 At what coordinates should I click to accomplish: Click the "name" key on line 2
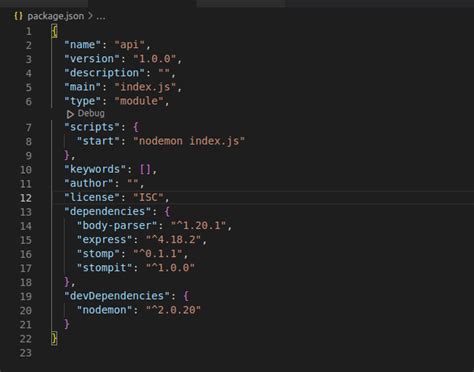click(x=82, y=45)
